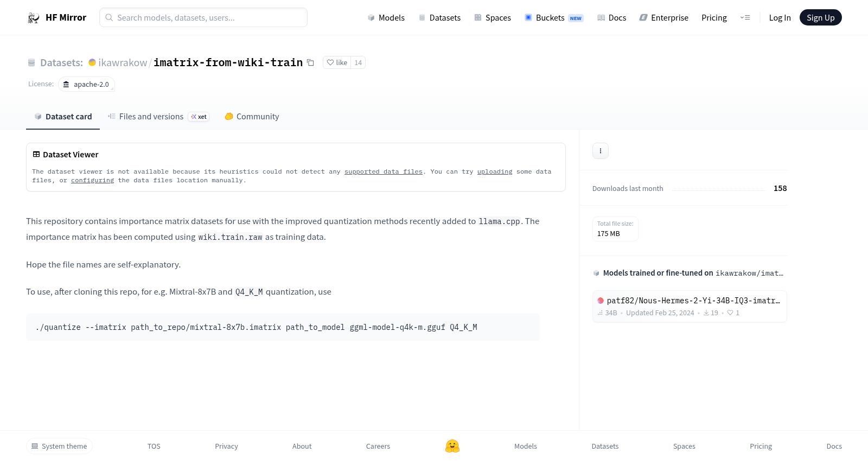This screenshot has height=465, width=868.
Task: Click the quantize command code block
Action: pos(283,327)
